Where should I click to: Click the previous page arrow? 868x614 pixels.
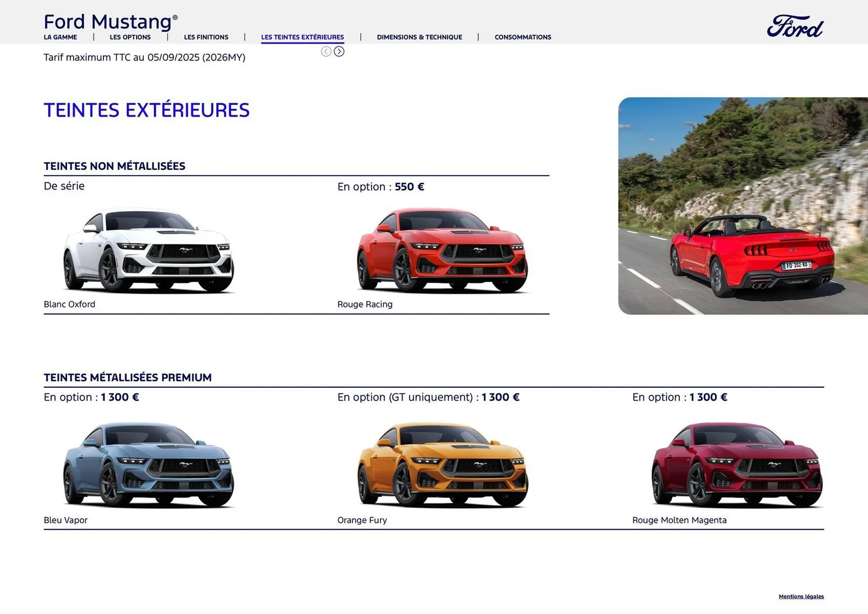pos(326,52)
